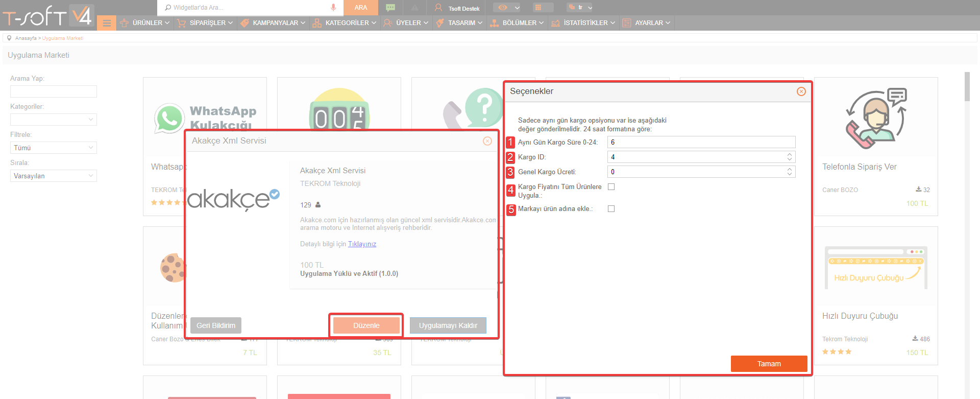
Task: Click the Geri Bildirim button
Action: click(216, 325)
